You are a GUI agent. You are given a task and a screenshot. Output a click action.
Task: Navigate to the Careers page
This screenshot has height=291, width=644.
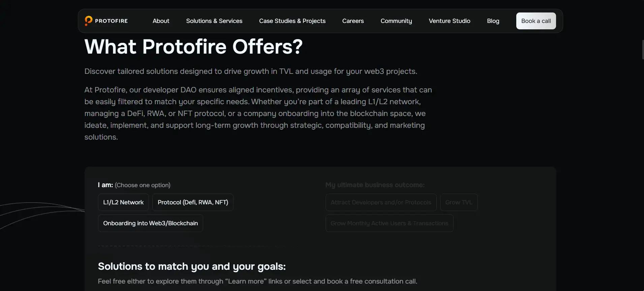tap(353, 21)
